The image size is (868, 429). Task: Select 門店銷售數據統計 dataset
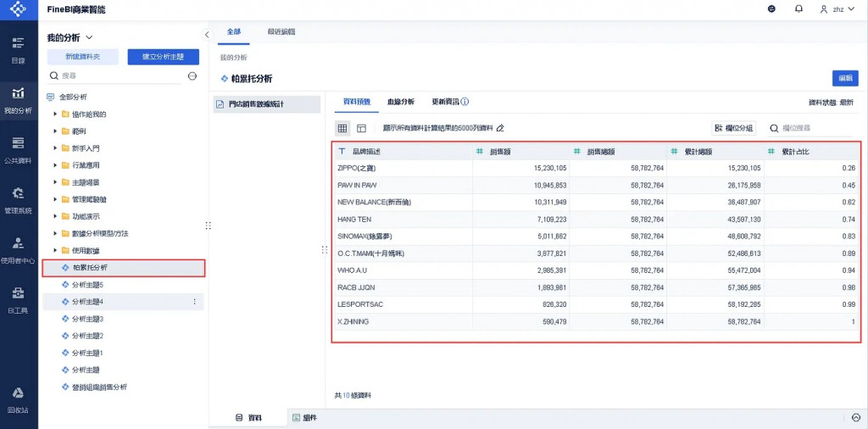point(267,104)
